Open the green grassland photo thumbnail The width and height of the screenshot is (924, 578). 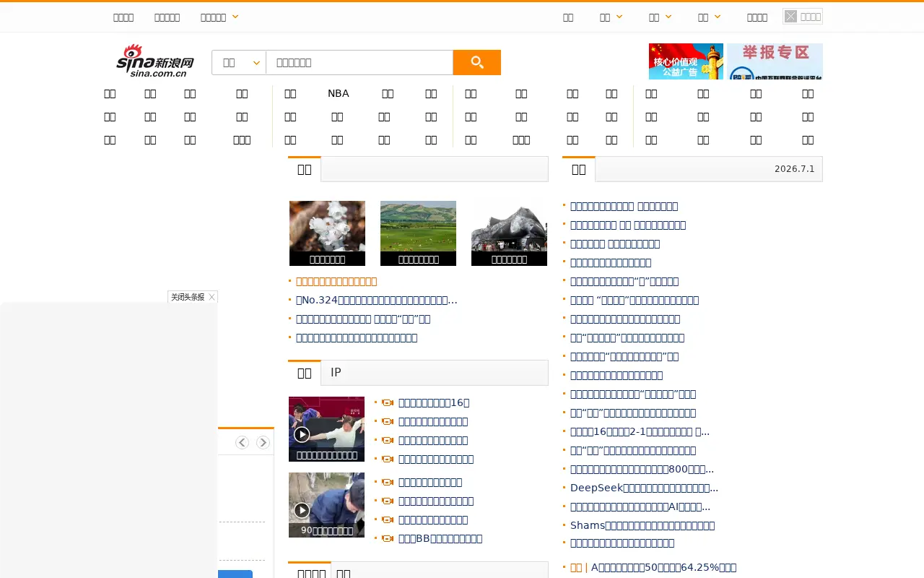point(418,233)
